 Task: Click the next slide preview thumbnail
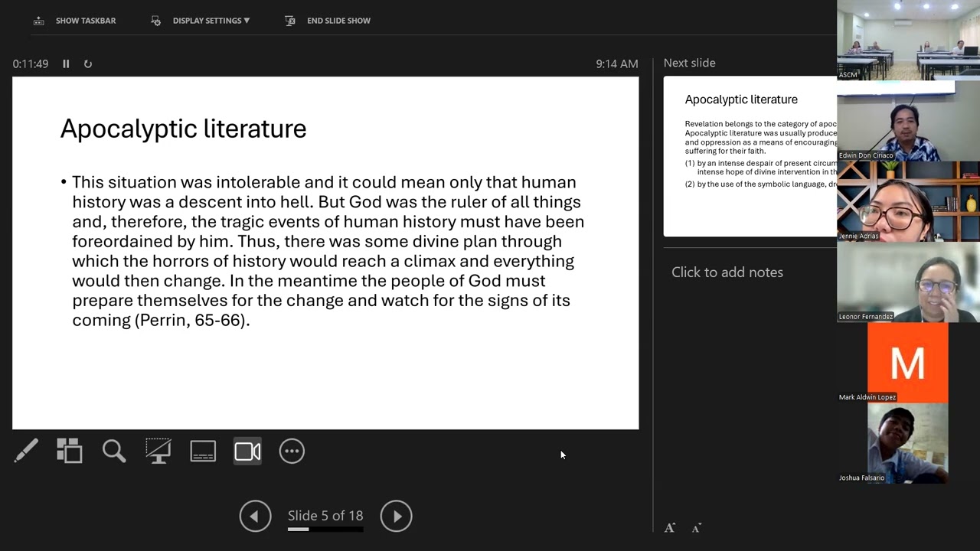750,156
